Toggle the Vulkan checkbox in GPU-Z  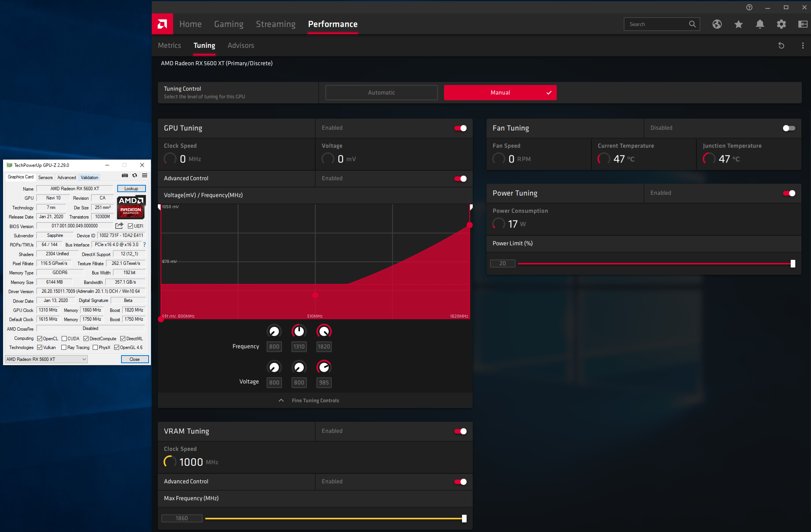[x=39, y=348]
